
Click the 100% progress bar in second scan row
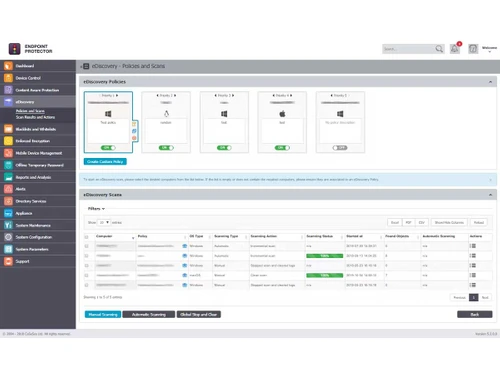point(324,256)
